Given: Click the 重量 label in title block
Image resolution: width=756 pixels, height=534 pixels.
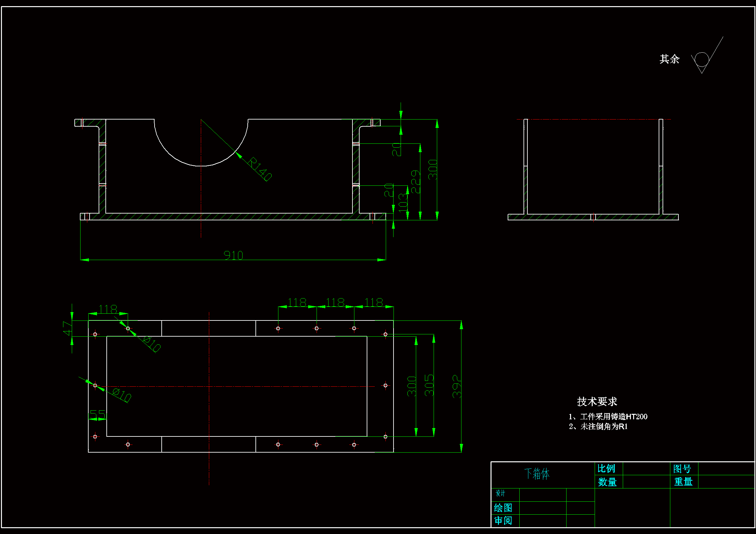Looking at the screenshot, I should [683, 482].
